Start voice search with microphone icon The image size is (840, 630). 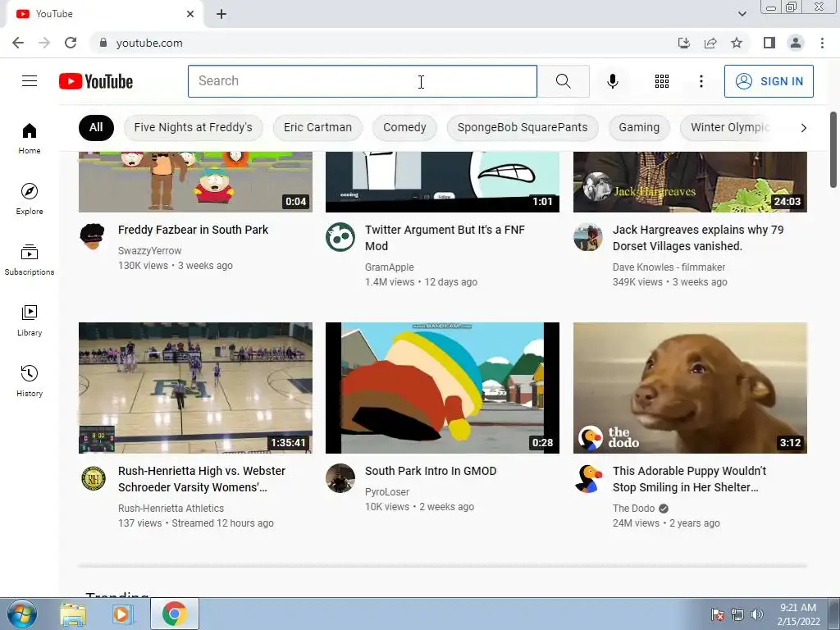point(612,81)
